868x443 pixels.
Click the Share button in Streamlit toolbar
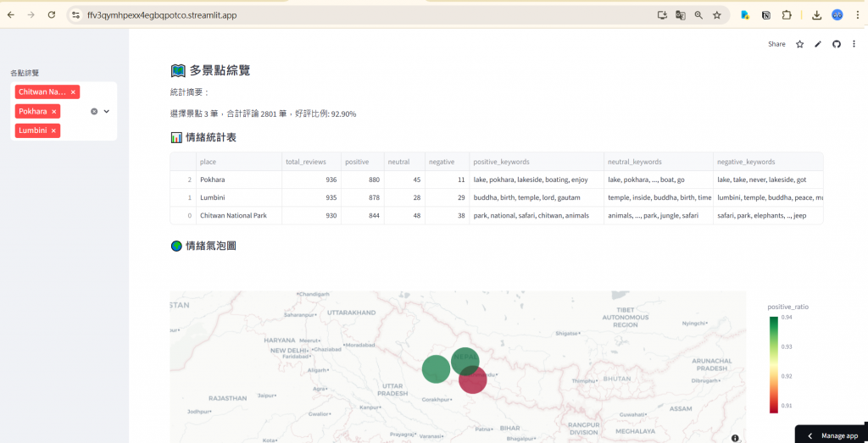776,44
